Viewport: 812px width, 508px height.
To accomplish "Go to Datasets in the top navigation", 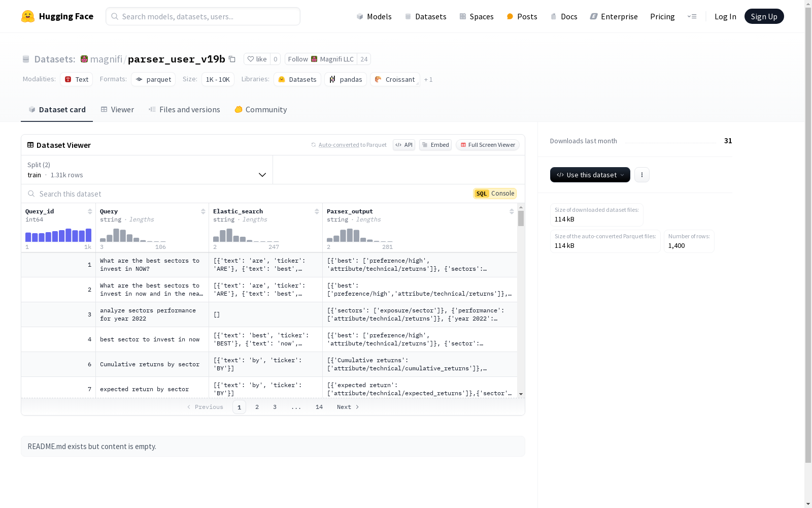I will click(x=425, y=16).
